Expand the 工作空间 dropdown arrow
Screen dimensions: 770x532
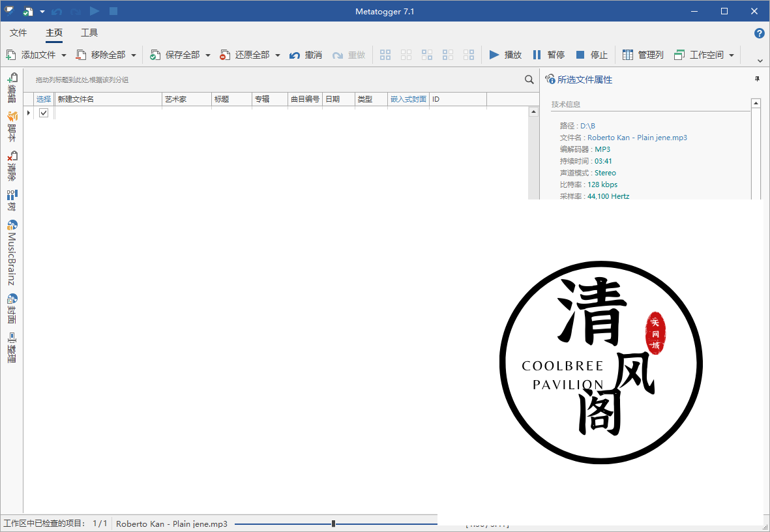[732, 55]
